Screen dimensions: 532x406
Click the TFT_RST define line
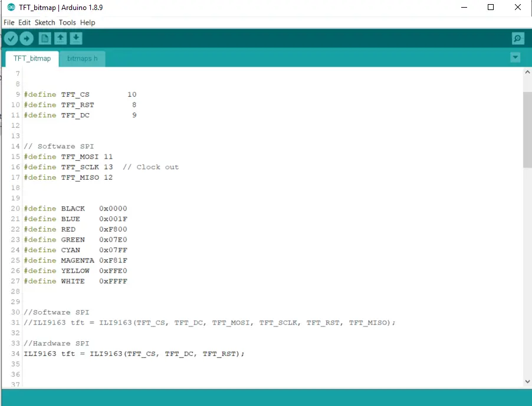point(80,105)
